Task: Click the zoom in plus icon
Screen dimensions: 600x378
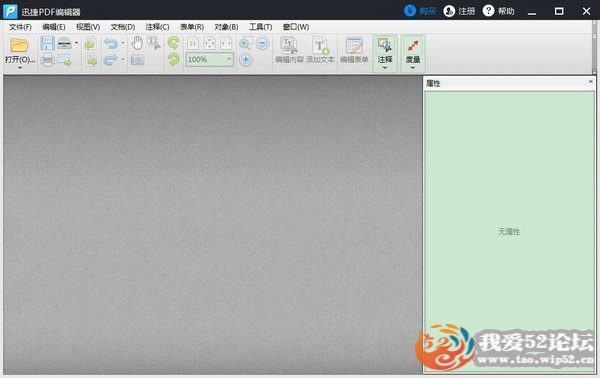Action: 246,60
